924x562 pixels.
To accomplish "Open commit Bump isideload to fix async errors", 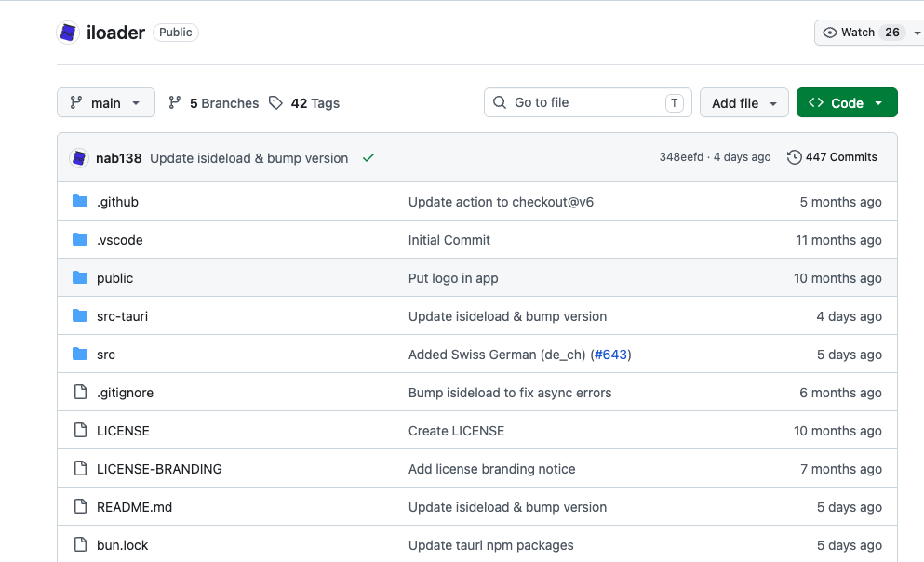I will [510, 393].
